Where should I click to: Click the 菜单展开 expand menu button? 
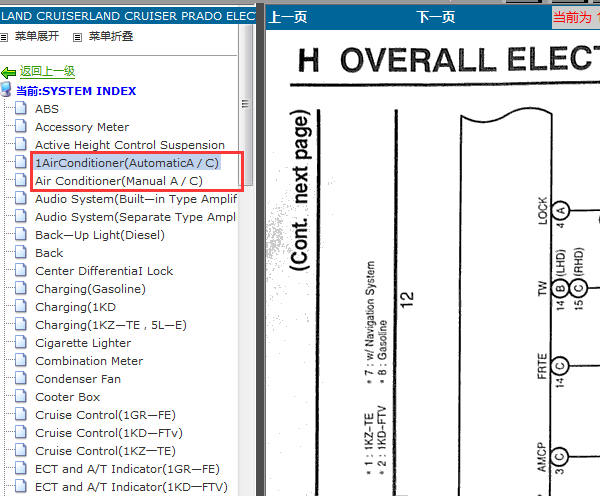click(37, 36)
